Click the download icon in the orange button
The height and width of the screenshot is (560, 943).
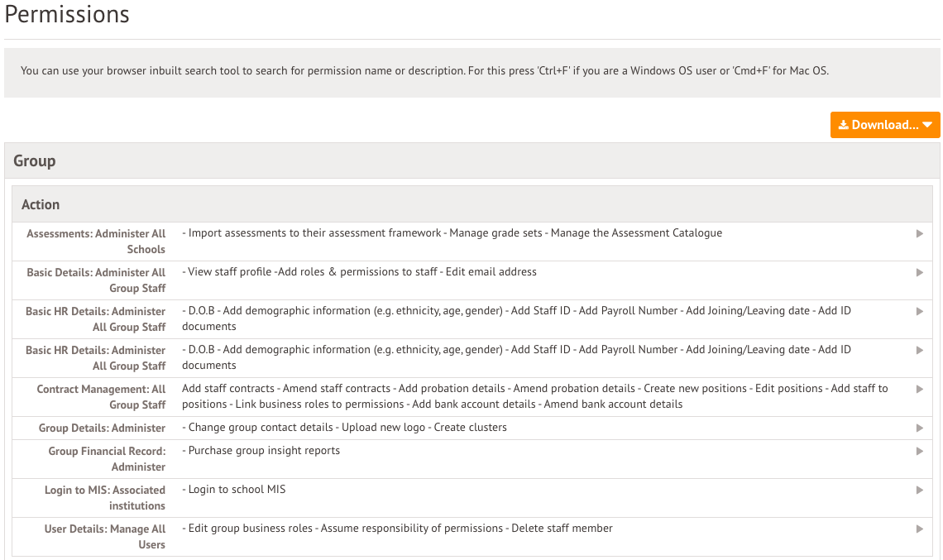[x=843, y=125]
